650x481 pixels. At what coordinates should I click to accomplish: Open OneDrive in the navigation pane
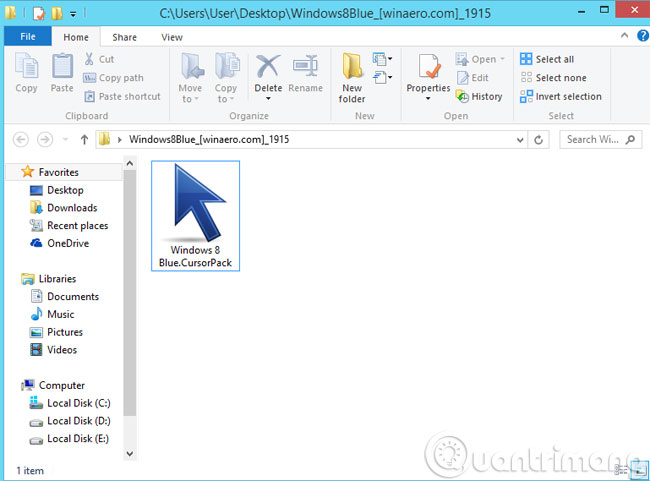point(59,243)
